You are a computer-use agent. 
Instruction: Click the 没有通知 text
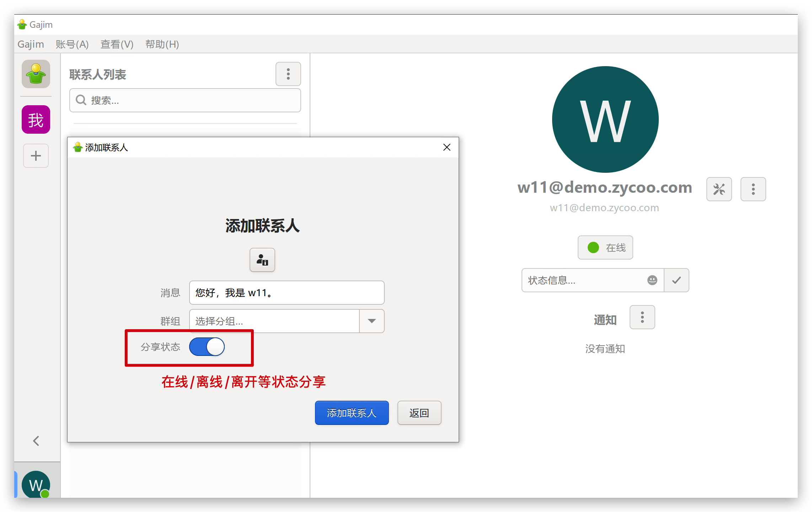(x=605, y=349)
